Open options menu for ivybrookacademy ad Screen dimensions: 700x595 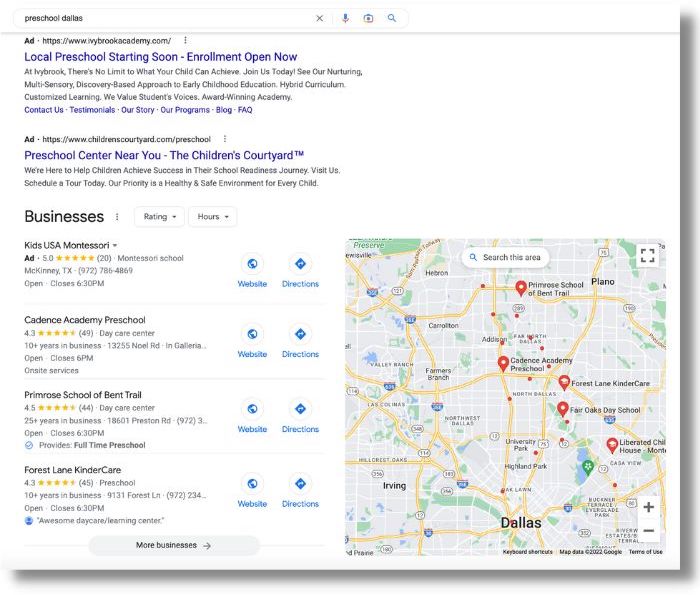click(185, 41)
